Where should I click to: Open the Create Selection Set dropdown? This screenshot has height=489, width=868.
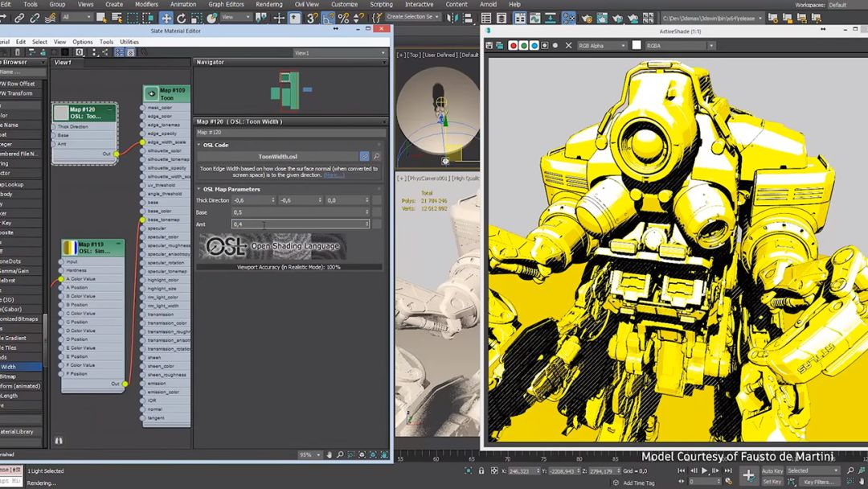point(412,17)
